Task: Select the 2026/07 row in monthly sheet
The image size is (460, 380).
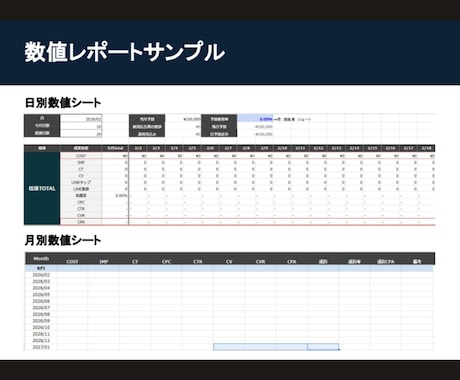Action: pyautogui.click(x=229, y=308)
